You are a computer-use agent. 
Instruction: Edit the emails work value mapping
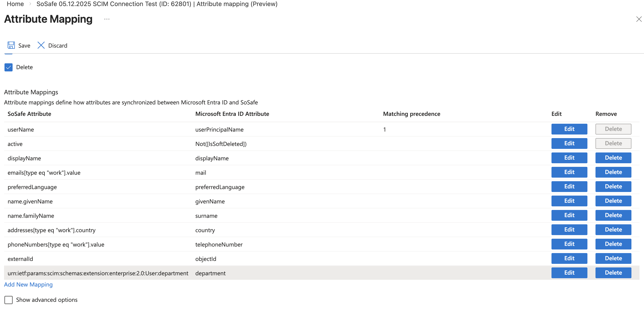pyautogui.click(x=569, y=172)
